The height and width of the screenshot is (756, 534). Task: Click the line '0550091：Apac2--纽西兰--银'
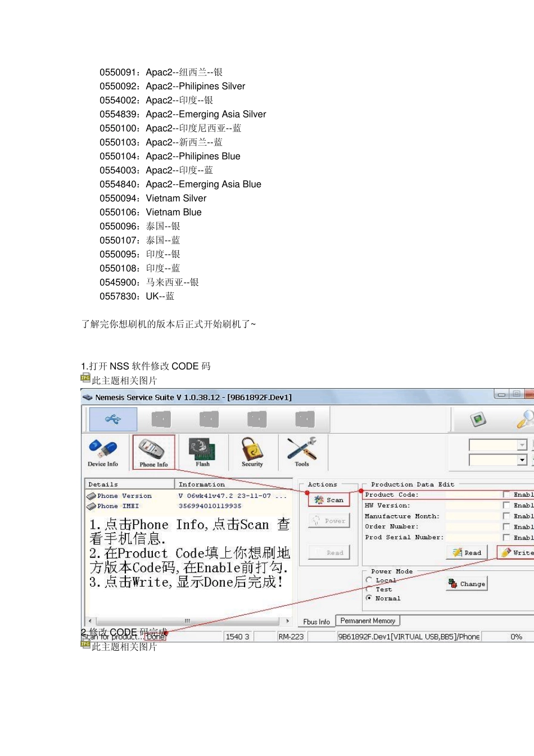(x=161, y=72)
